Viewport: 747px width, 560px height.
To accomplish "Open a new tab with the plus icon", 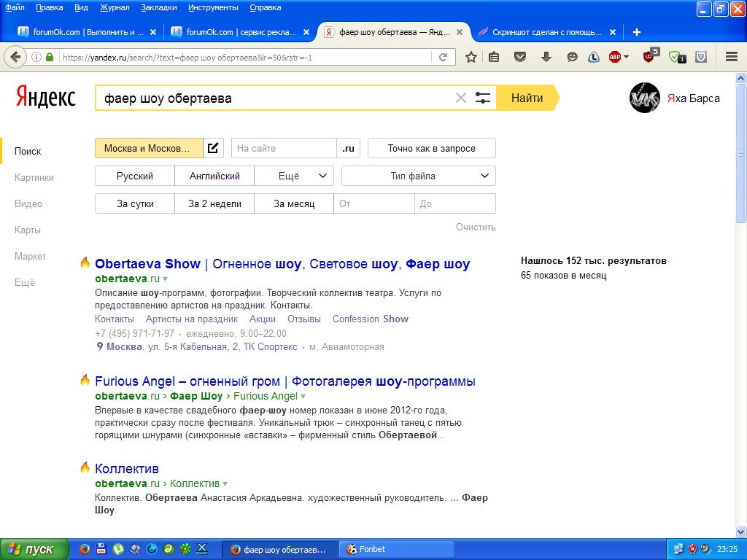I will [636, 32].
